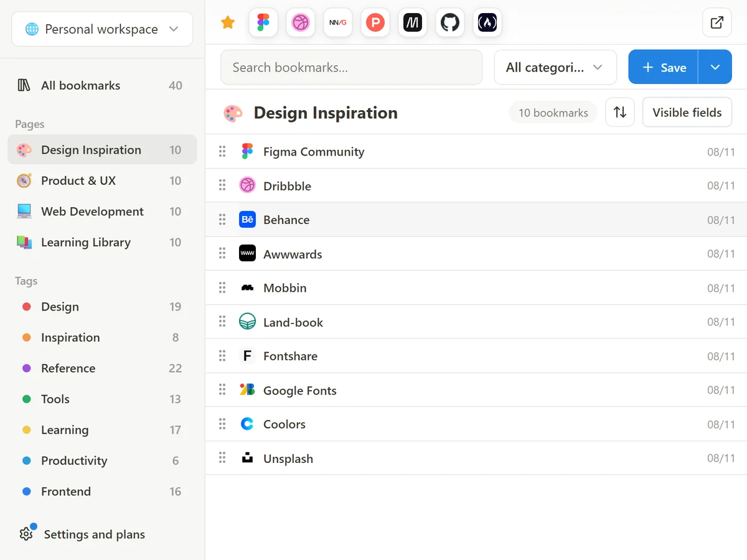This screenshot has height=560, width=747.
Task: Open the Product Hunt favorite icon
Action: [375, 23]
